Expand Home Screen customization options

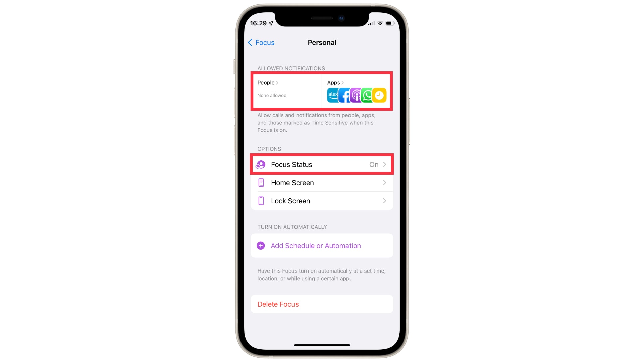(x=322, y=183)
